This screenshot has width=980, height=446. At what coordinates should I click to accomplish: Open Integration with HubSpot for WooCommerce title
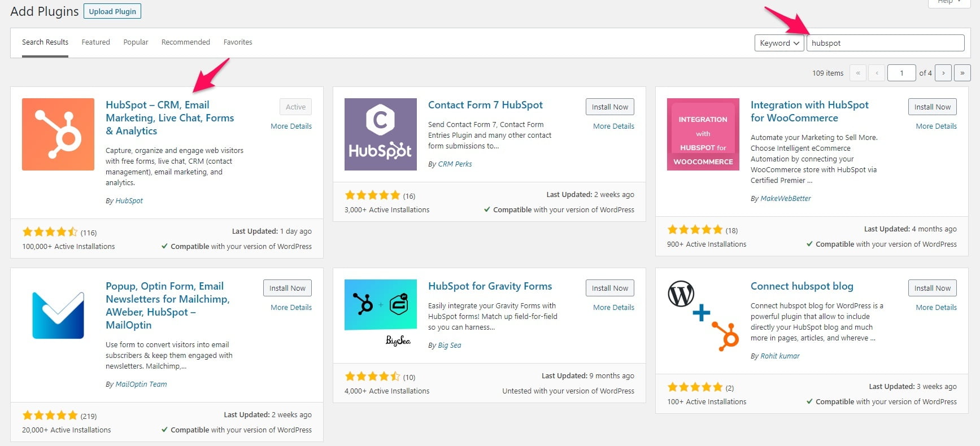(x=809, y=111)
